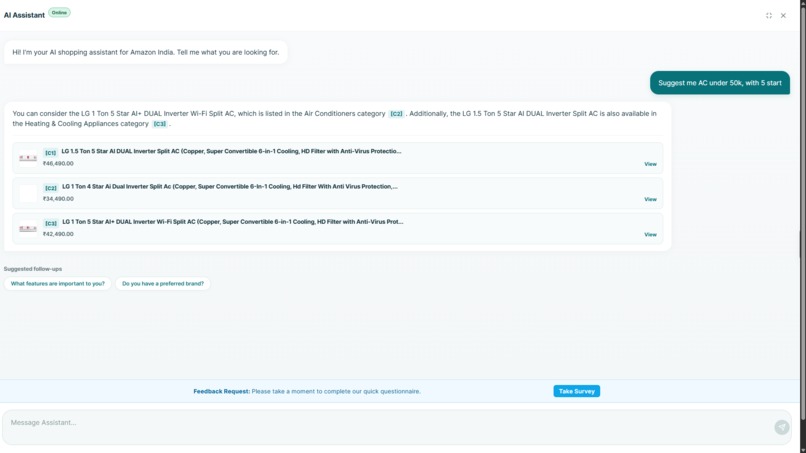Close the AI Assistant panel
The image size is (806, 453).
point(783,15)
